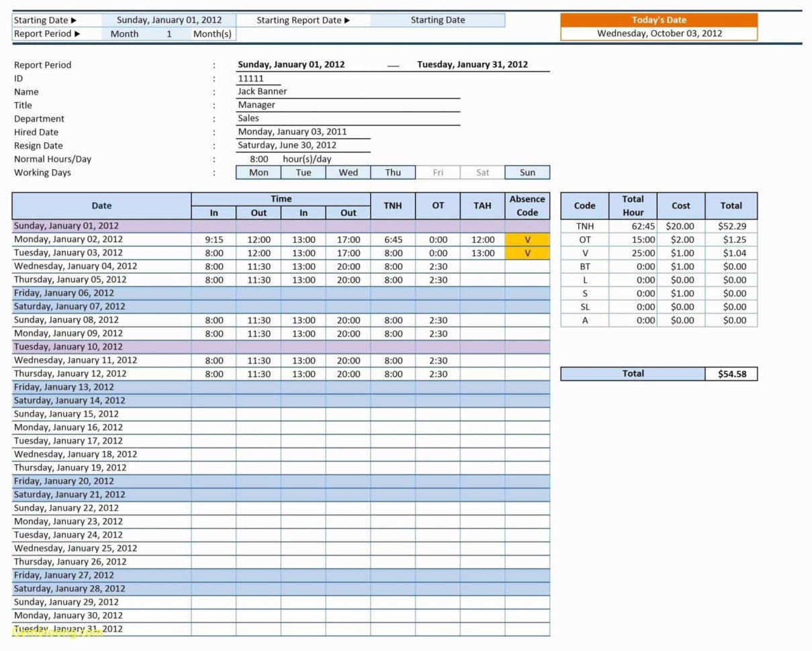Select the row Monday, January 30, 2012
The height and width of the screenshot is (651, 812).
coord(281,615)
